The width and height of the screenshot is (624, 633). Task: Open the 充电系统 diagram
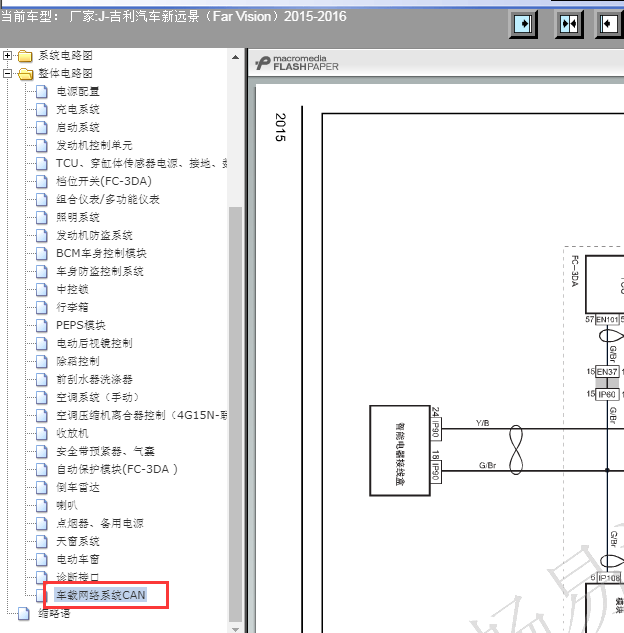pyautogui.click(x=78, y=109)
